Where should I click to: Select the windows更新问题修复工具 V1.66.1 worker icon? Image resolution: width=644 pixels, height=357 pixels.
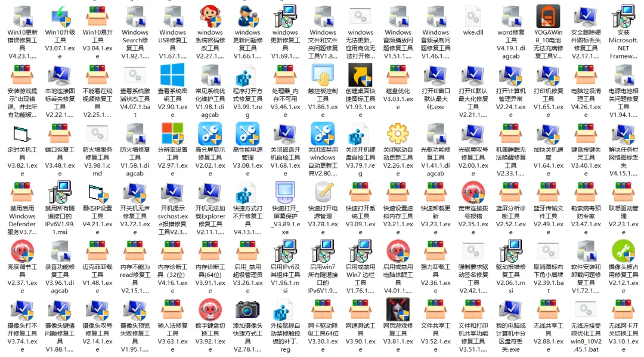247,17
